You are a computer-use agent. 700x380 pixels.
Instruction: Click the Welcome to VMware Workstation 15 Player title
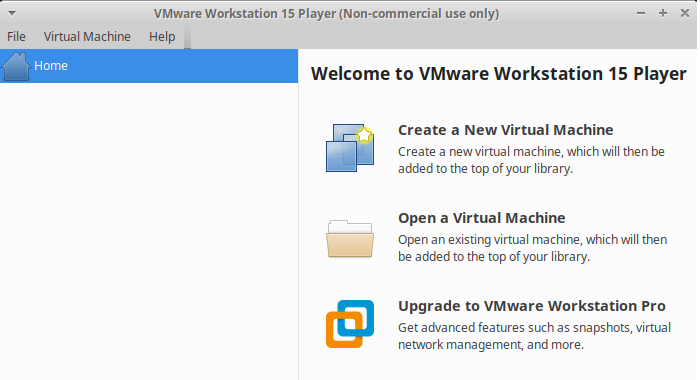click(x=499, y=74)
